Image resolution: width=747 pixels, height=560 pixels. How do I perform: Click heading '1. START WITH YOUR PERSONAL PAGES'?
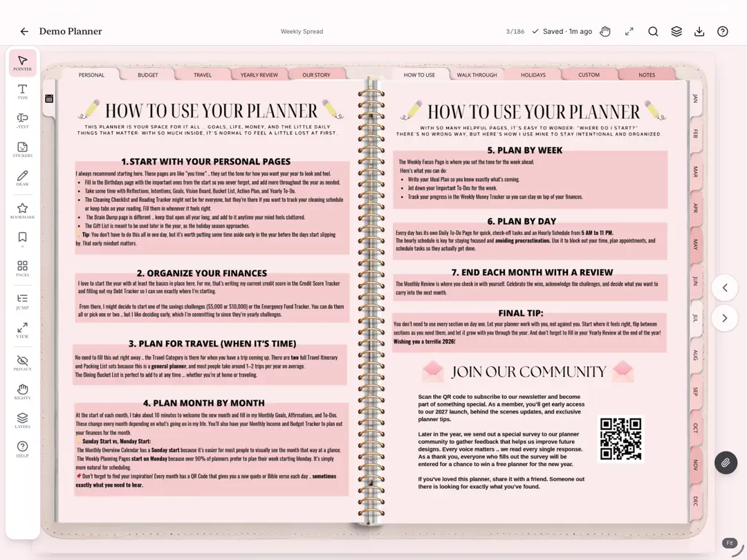click(206, 161)
